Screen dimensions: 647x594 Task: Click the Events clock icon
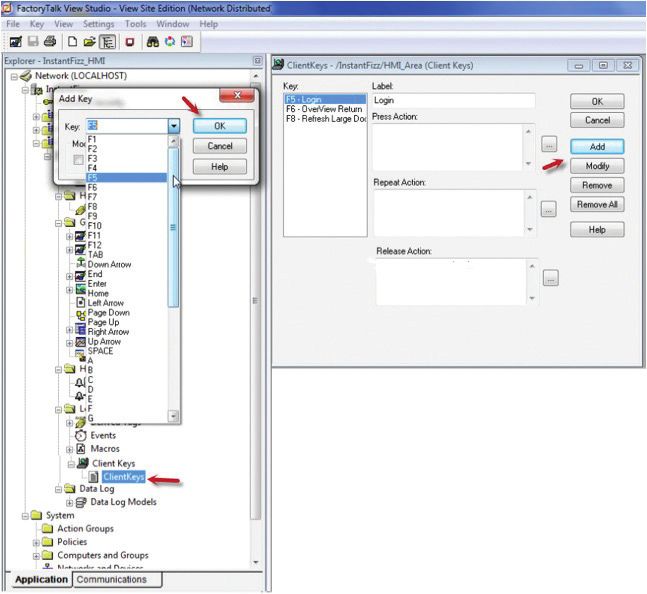(x=81, y=436)
